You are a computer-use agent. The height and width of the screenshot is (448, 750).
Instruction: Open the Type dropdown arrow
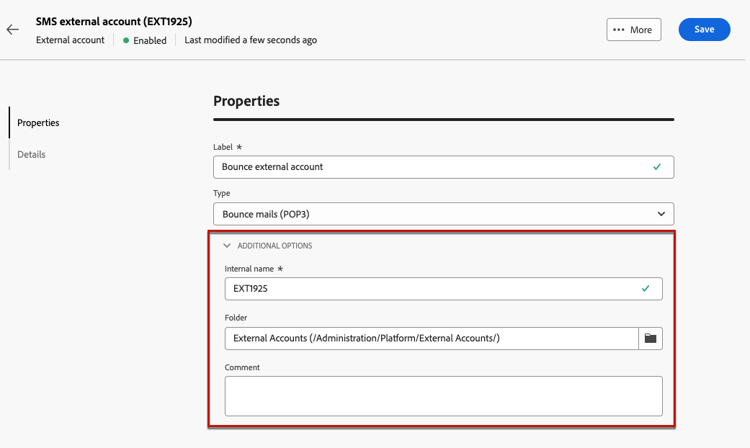point(661,214)
